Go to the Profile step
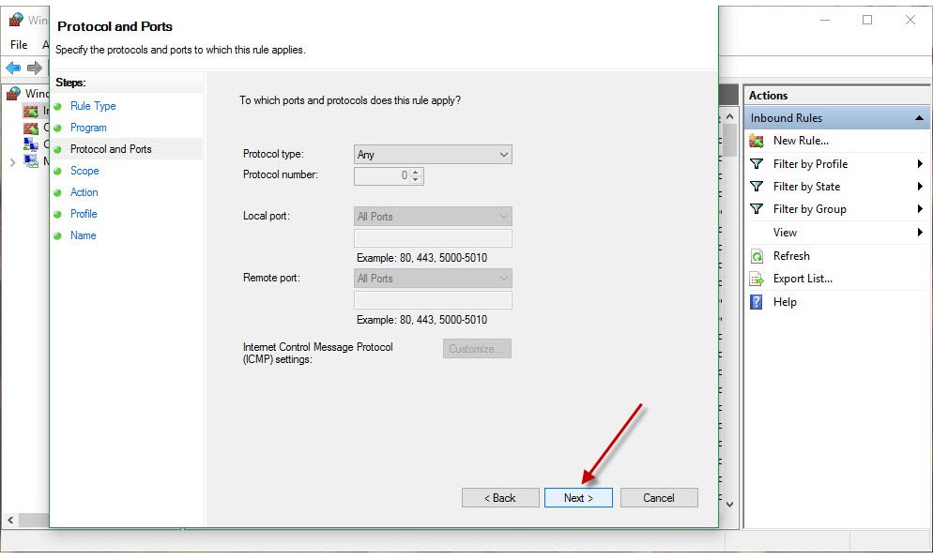The width and height of the screenshot is (933, 560). tap(84, 214)
